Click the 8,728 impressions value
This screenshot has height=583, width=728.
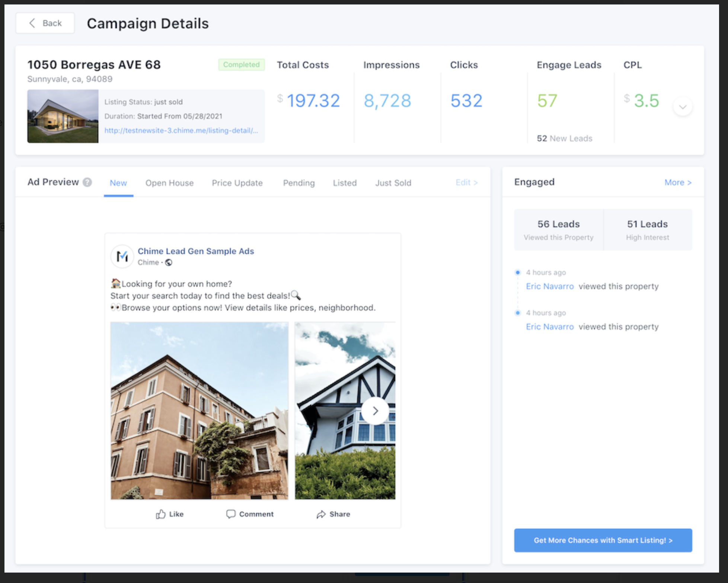click(x=387, y=101)
